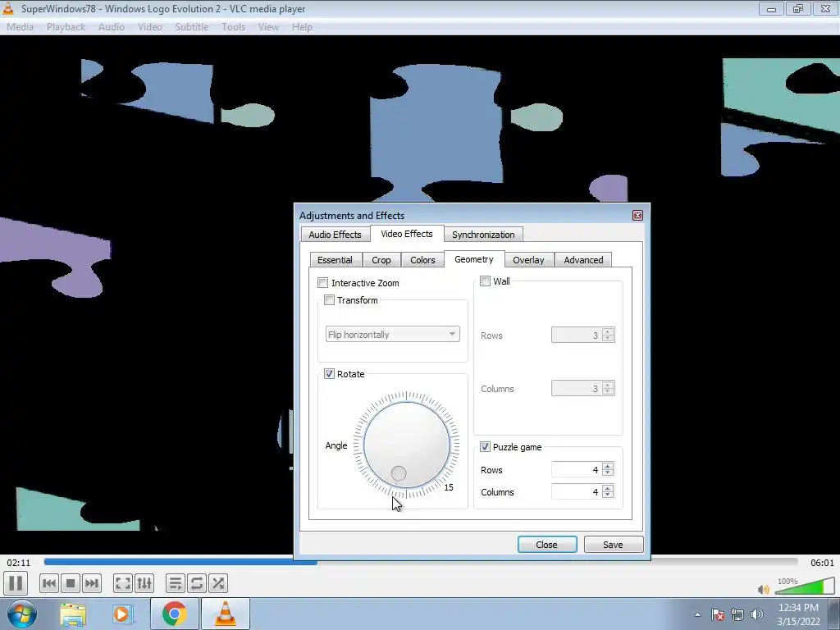840x630 pixels.
Task: Increase Puzzle game Rows value
Action: (608, 466)
